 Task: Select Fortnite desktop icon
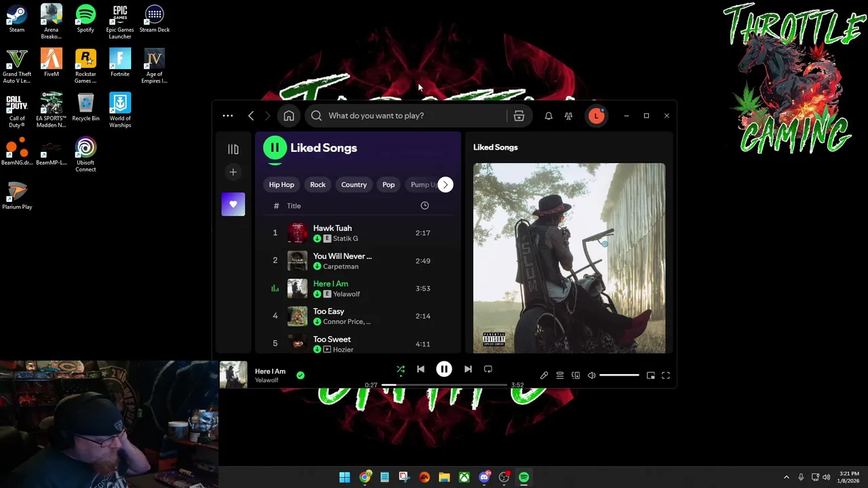[x=120, y=63]
